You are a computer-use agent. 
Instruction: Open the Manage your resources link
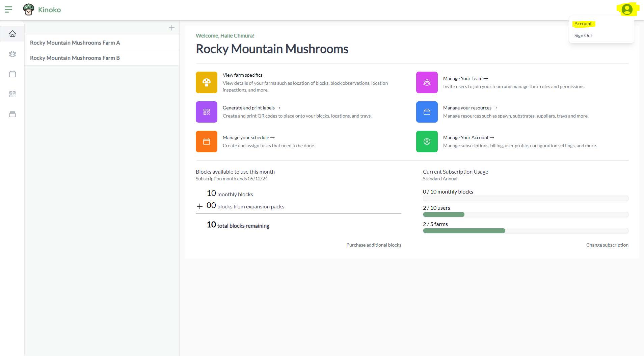click(x=469, y=108)
